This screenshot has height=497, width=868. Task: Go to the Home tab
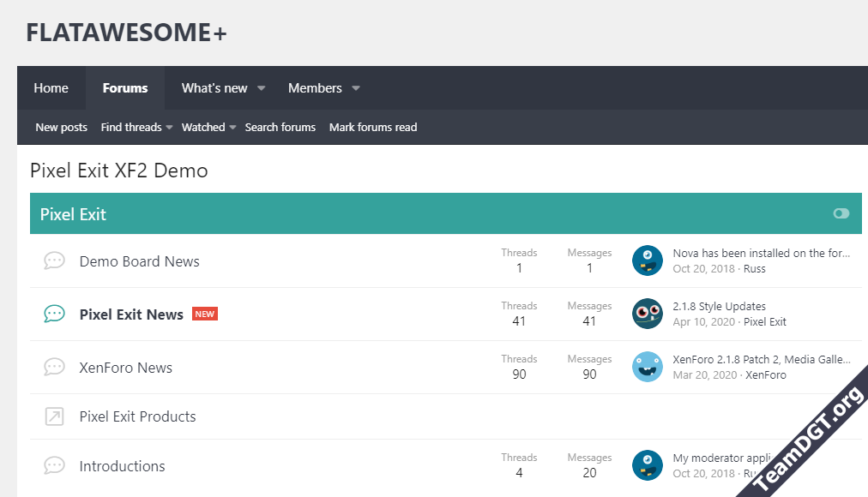tap(51, 88)
